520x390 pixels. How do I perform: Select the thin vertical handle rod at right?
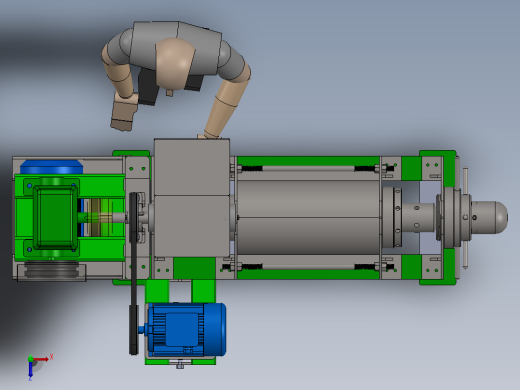tap(465, 218)
